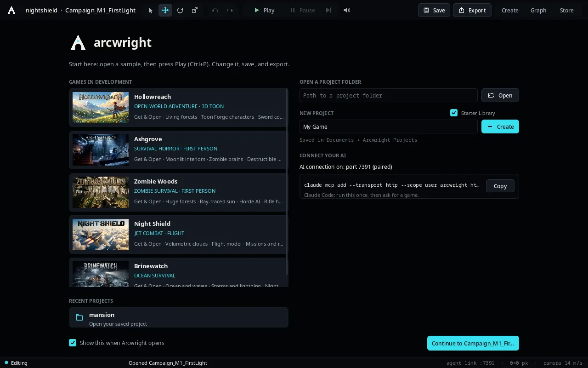Image resolution: width=588 pixels, height=368 pixels.
Task: Step forward one frame
Action: coord(328,10)
